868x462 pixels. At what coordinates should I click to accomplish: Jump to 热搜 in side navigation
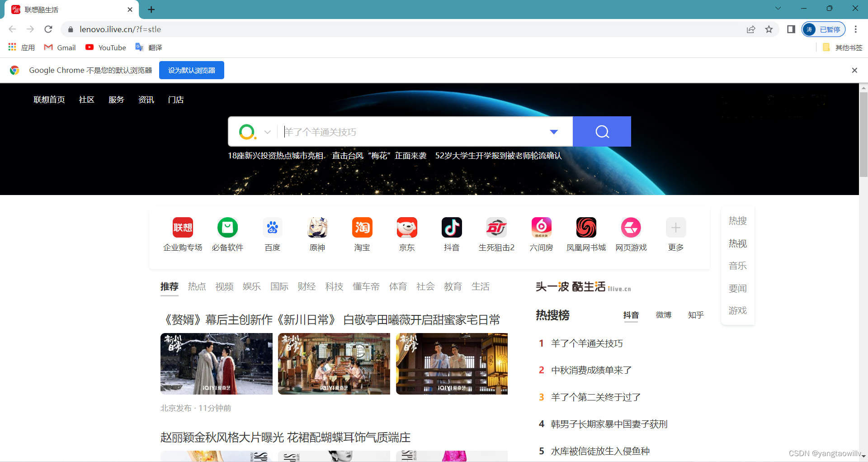tap(738, 221)
